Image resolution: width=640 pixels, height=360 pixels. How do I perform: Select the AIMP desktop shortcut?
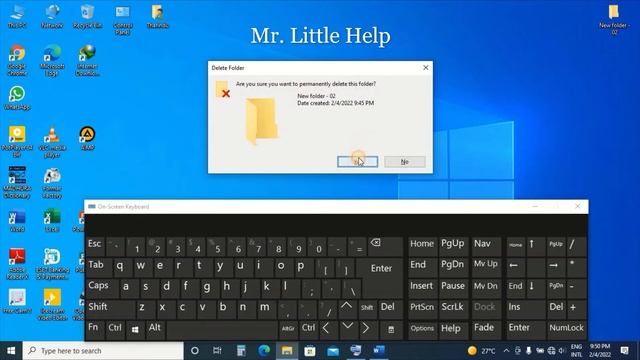coord(87,139)
